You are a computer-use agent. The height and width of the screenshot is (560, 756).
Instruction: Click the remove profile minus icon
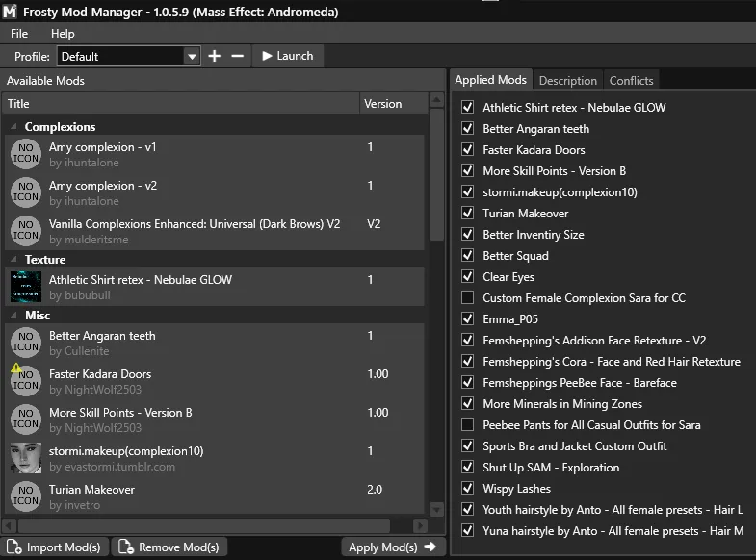click(x=237, y=56)
